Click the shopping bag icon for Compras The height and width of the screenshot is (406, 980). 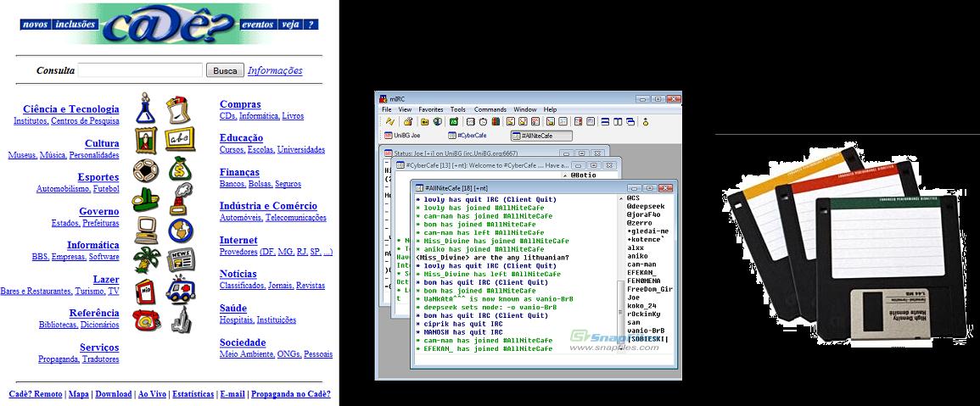click(178, 110)
